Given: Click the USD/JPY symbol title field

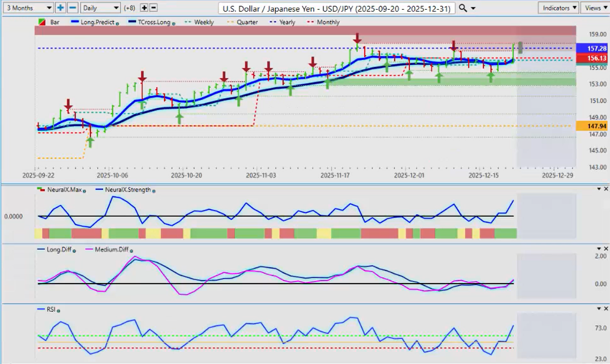Looking at the screenshot, I should point(337,8).
